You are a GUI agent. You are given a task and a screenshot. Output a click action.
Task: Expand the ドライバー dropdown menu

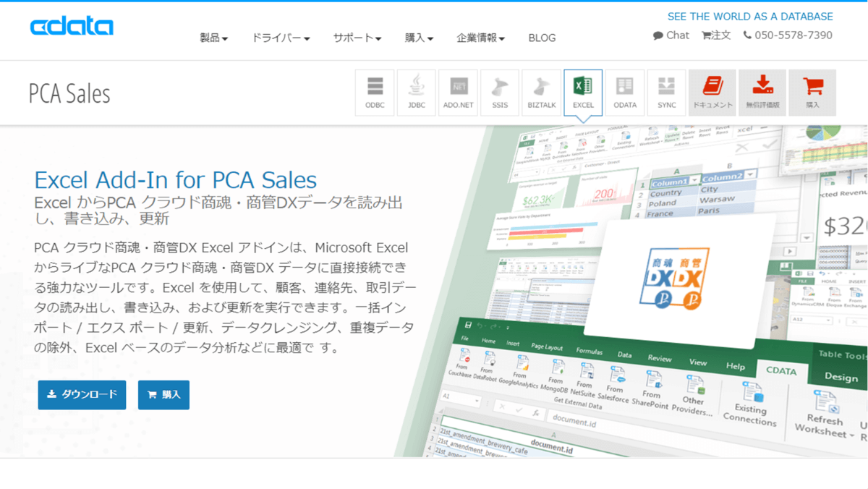pos(281,38)
